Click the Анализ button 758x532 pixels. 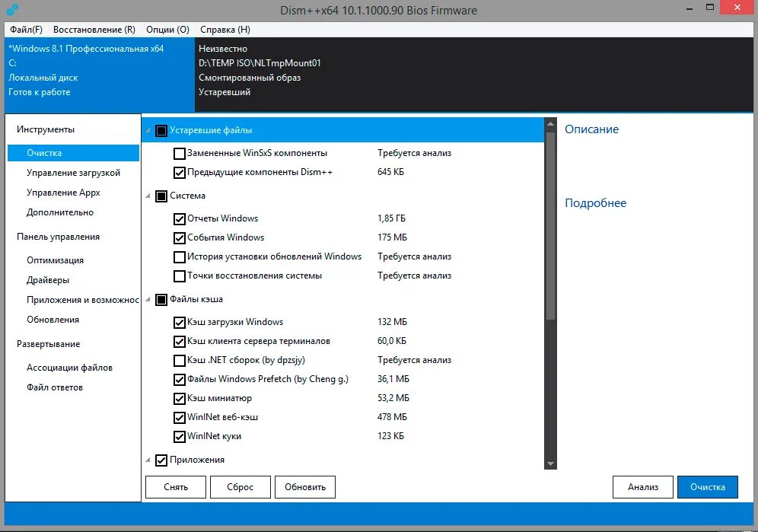click(x=643, y=487)
